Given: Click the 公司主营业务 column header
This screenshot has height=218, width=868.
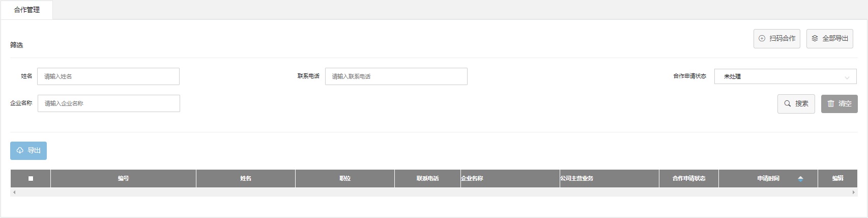Looking at the screenshot, I should point(576,179).
